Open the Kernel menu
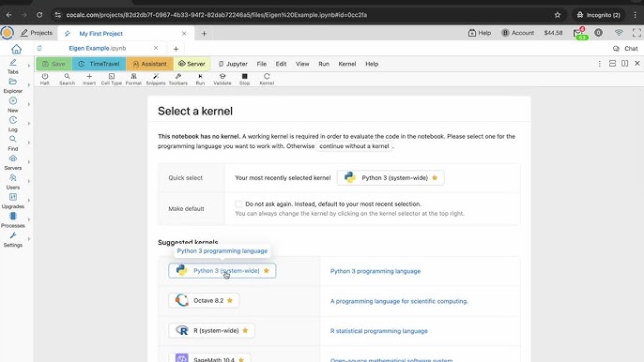Image resolution: width=644 pixels, height=362 pixels. click(347, 64)
